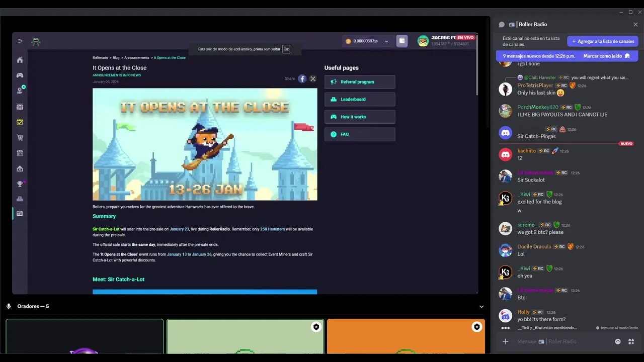Open the Rollercoin hamburger menu icon
The image size is (644, 362).
(20, 41)
